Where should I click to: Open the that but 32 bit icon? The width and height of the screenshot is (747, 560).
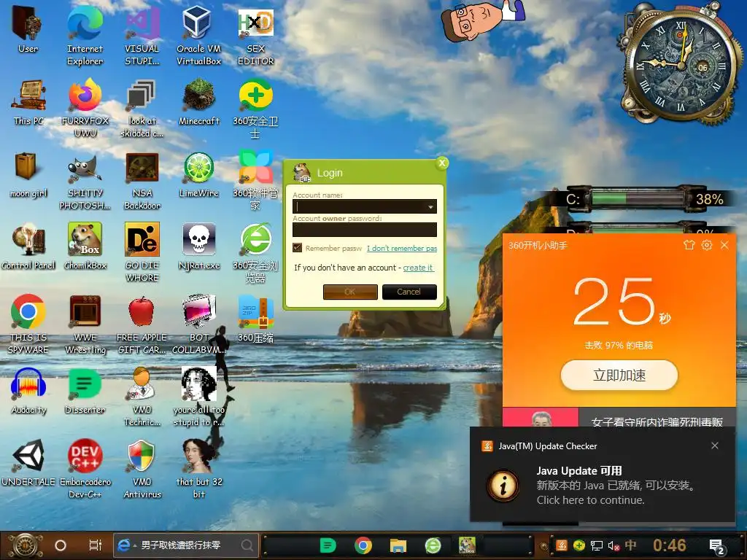(x=199, y=469)
